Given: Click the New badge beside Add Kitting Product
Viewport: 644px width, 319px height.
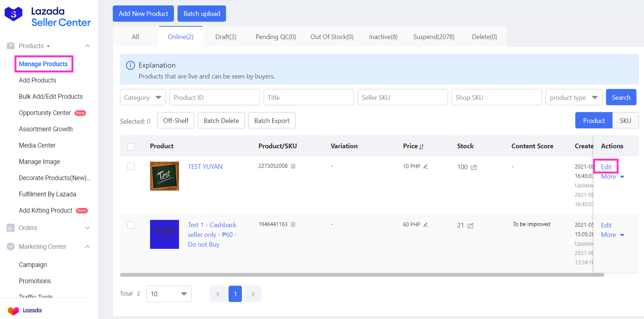Looking at the screenshot, I should [x=82, y=211].
